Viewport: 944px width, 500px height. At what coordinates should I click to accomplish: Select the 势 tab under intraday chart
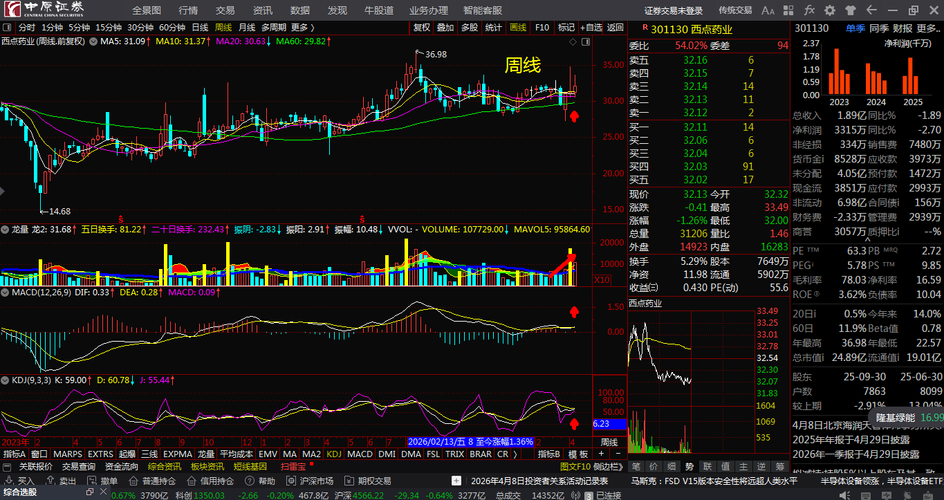(689, 466)
